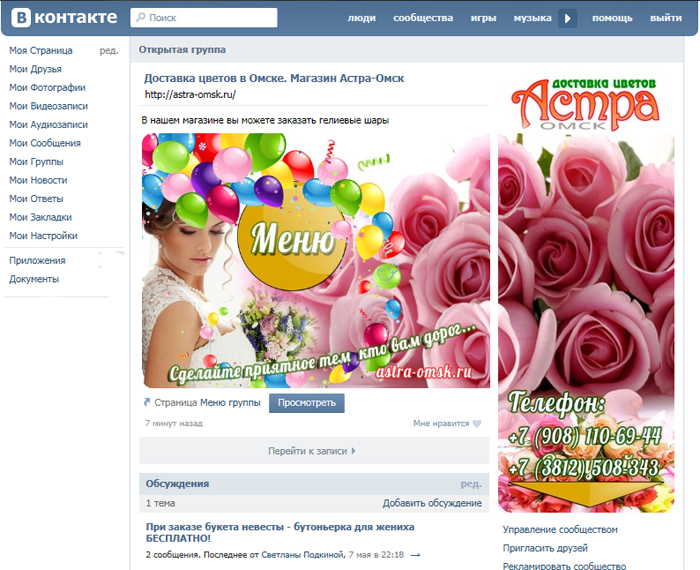The width and height of the screenshot is (700, 570).
Task: Click Страница Меню группы link
Action: coord(207,402)
